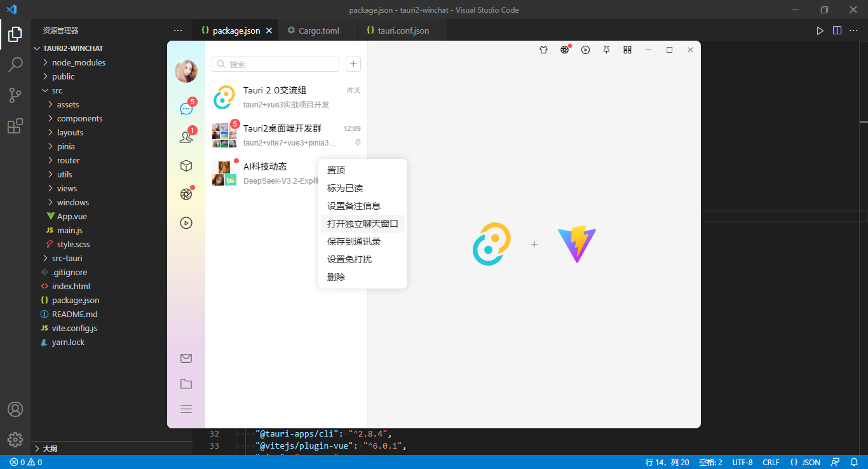Select 置顶 in the context menu

(x=363, y=170)
